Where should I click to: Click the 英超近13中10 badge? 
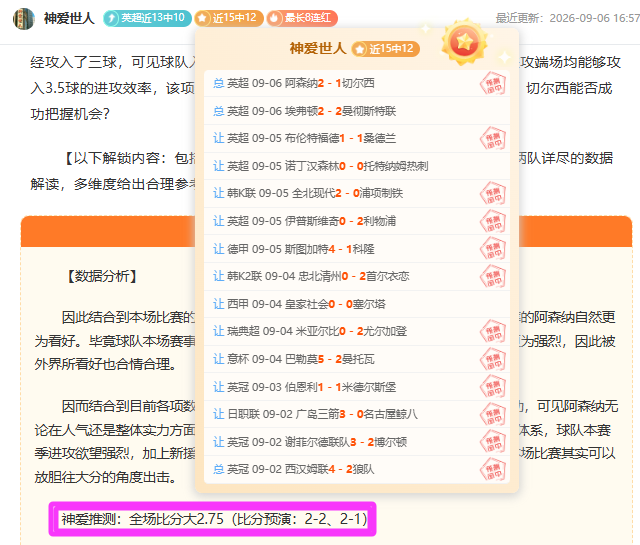pos(147,18)
